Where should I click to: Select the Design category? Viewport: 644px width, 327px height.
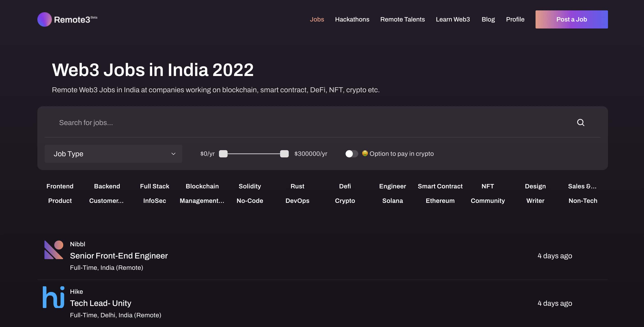535,186
